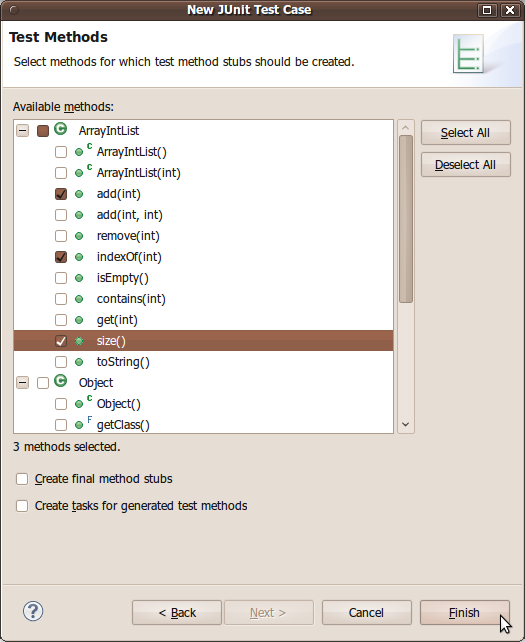The height and width of the screenshot is (642, 525).
Task: Check the toString() checkbox
Action: point(61,362)
